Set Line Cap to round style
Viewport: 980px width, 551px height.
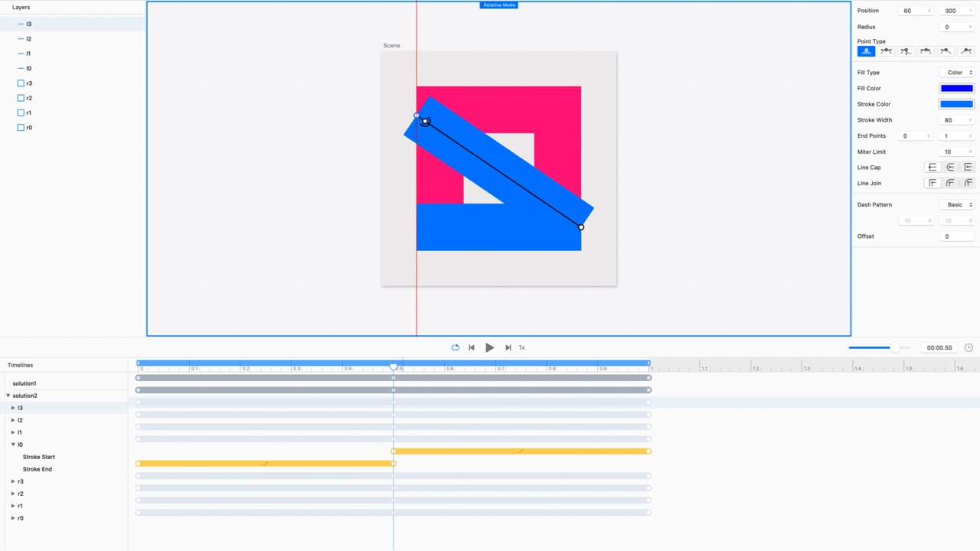(950, 167)
